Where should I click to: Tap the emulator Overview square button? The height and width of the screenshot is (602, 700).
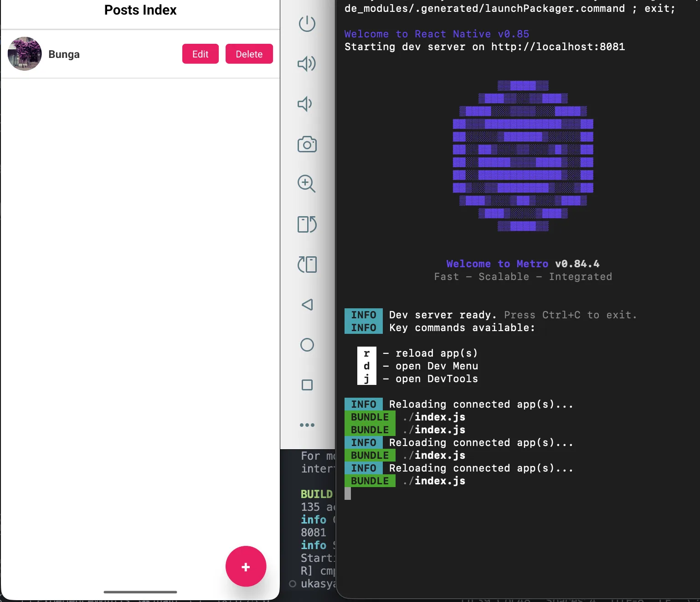coord(307,385)
